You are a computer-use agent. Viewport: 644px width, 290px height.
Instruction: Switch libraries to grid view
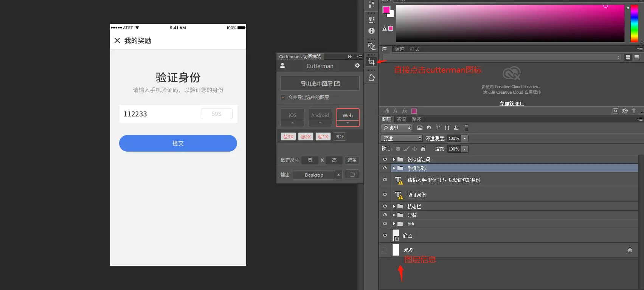point(628,57)
